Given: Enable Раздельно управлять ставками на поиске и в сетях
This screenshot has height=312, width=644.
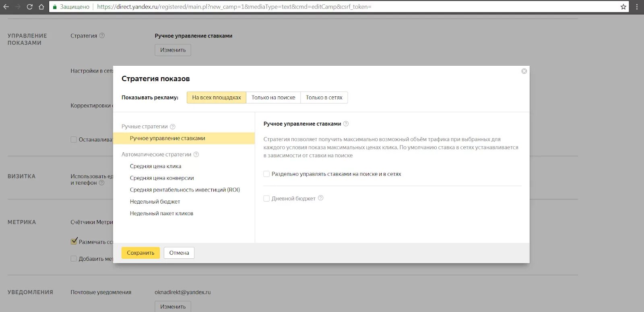Looking at the screenshot, I should coord(266,174).
